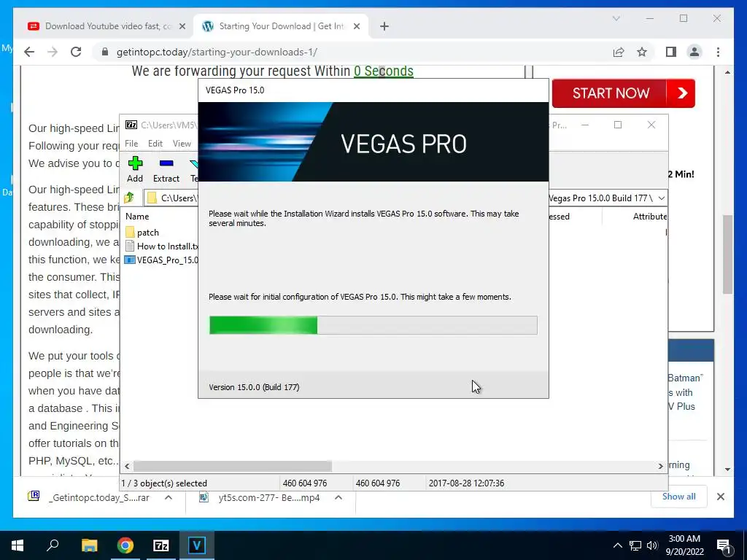Click the webpage vertical scrollbar thumb
This screenshot has height=560, width=747.
[x=727, y=254]
